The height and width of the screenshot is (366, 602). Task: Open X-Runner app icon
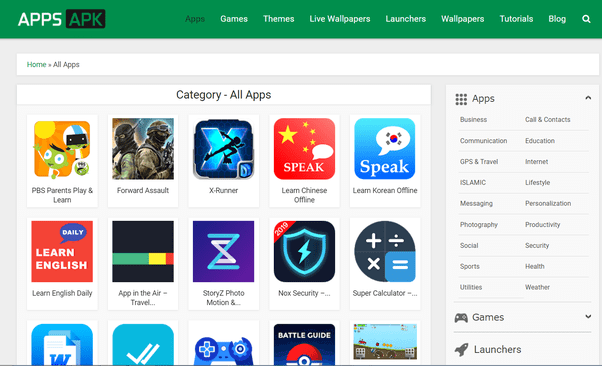click(x=223, y=149)
